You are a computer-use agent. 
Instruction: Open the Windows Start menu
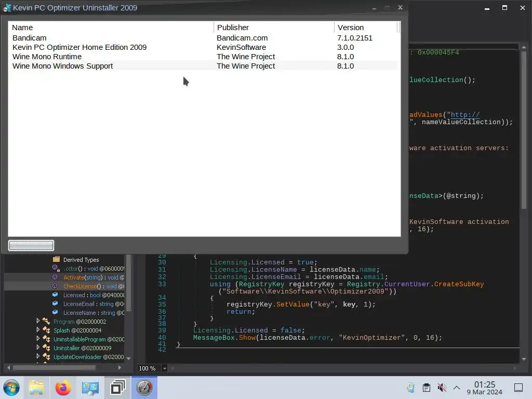coord(11,388)
